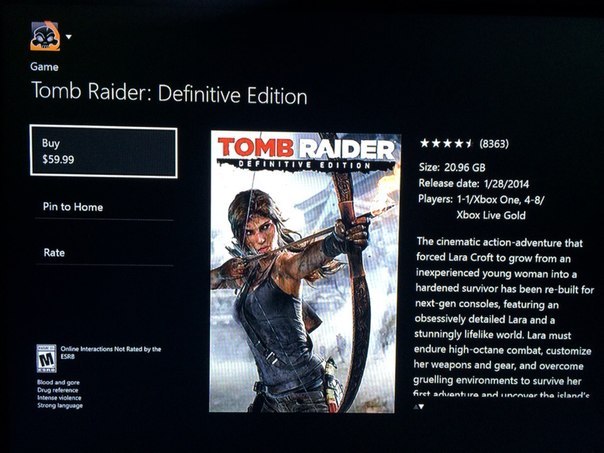The width and height of the screenshot is (604, 453).
Task: Select the 8363 reviews count
Action: [494, 144]
